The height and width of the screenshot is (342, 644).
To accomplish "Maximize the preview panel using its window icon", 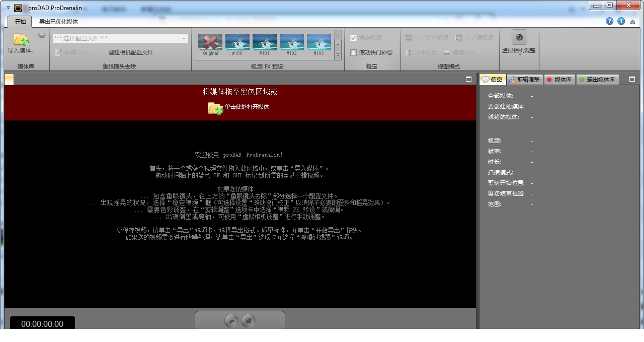I will point(469,79).
